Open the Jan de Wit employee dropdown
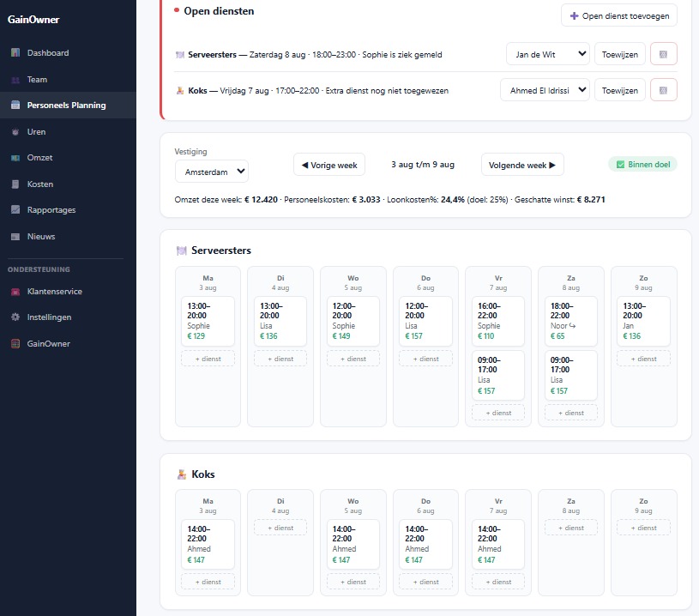The height and width of the screenshot is (616, 699). pyautogui.click(x=548, y=54)
